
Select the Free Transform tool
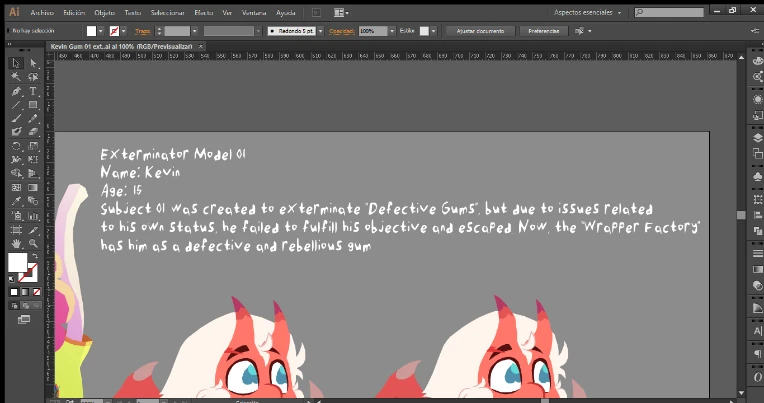tap(33, 159)
